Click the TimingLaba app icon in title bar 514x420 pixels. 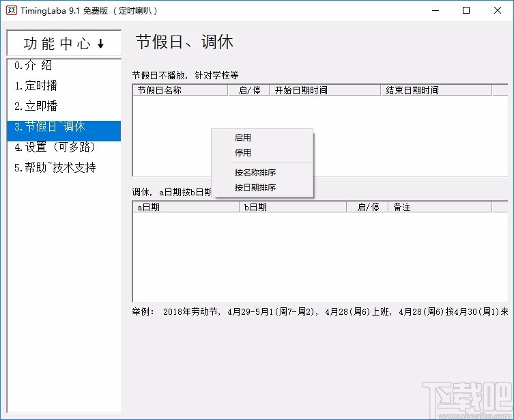click(12, 10)
